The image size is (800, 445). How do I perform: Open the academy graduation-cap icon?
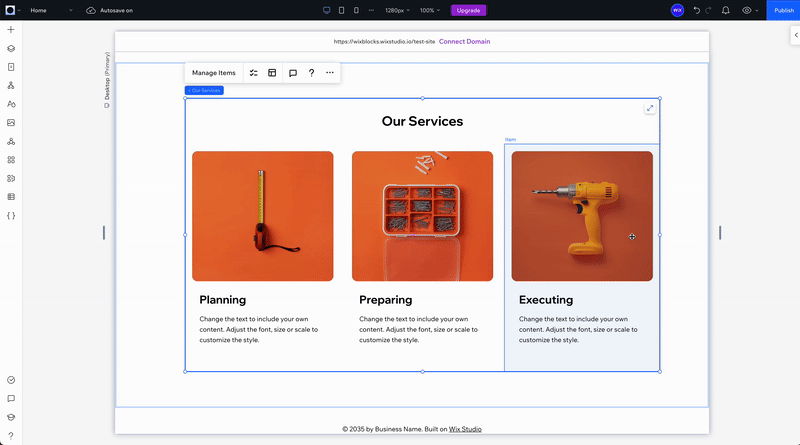pyautogui.click(x=11, y=417)
